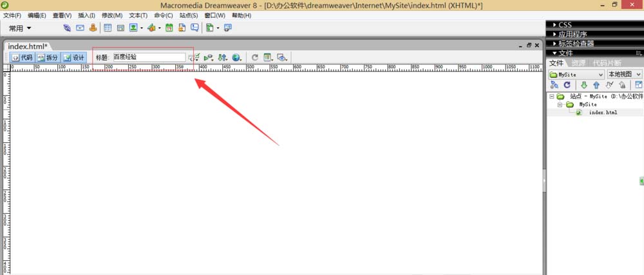Select index.html in the file tree
The height and width of the screenshot is (275, 644).
pos(603,113)
